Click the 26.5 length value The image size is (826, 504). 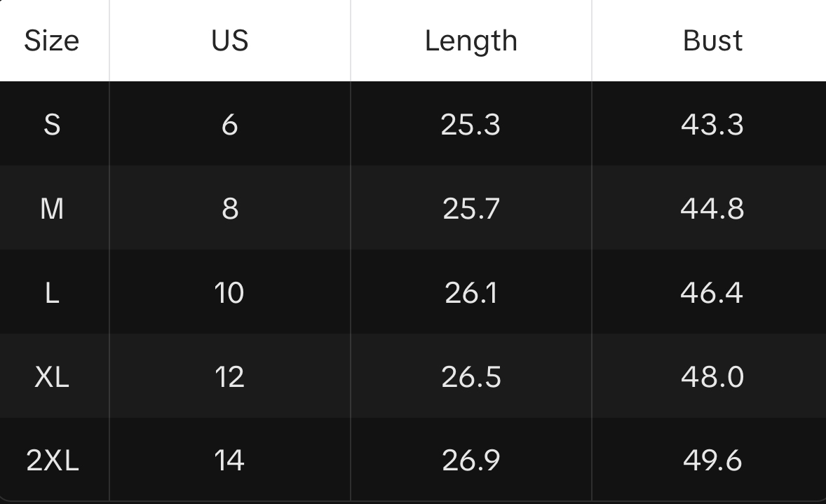click(x=470, y=377)
